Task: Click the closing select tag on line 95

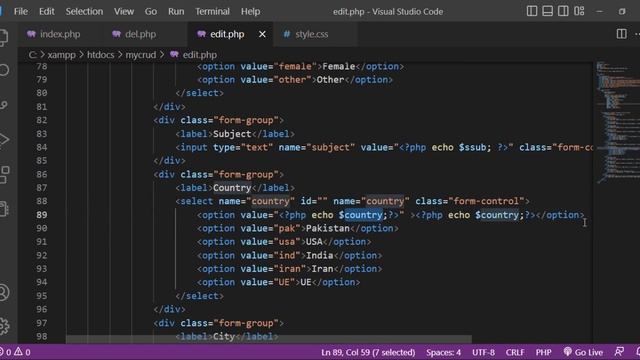Action: click(199, 296)
